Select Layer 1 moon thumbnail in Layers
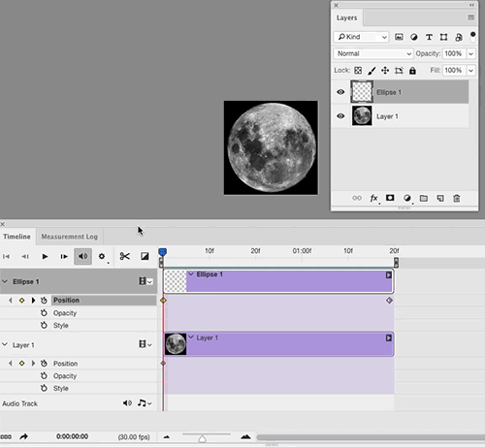The image size is (485, 448). tap(362, 116)
